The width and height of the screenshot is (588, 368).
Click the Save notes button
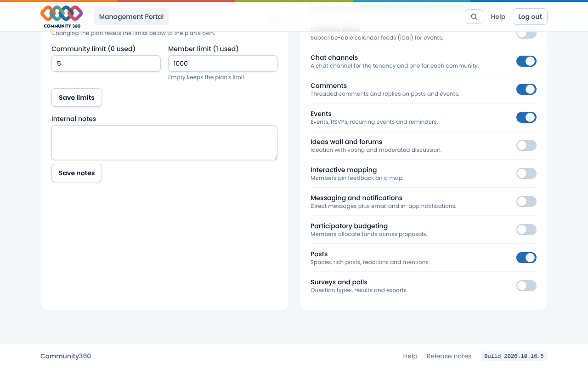(77, 173)
